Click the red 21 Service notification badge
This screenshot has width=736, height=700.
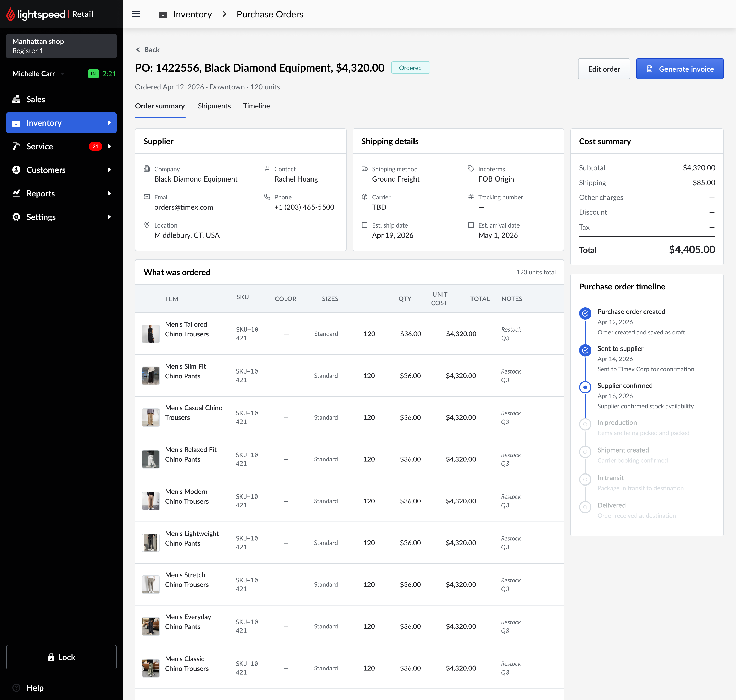(x=95, y=146)
